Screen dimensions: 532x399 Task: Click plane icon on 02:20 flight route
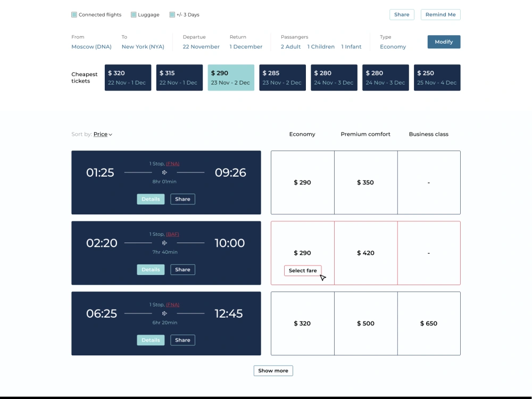pos(164,243)
